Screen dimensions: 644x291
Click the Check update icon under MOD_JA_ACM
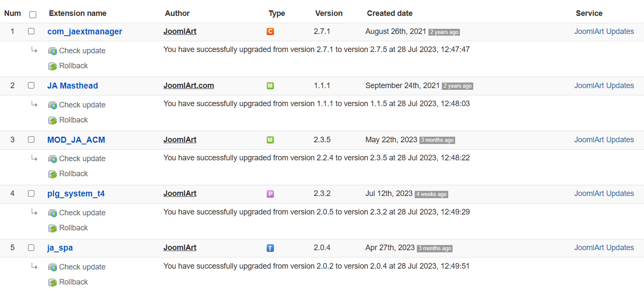tap(52, 159)
